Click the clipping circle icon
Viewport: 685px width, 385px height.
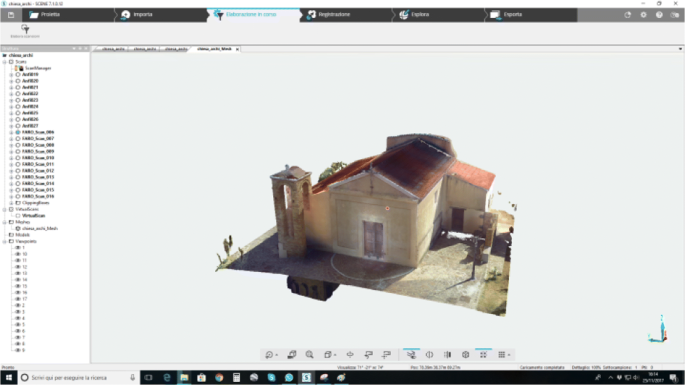click(x=429, y=355)
